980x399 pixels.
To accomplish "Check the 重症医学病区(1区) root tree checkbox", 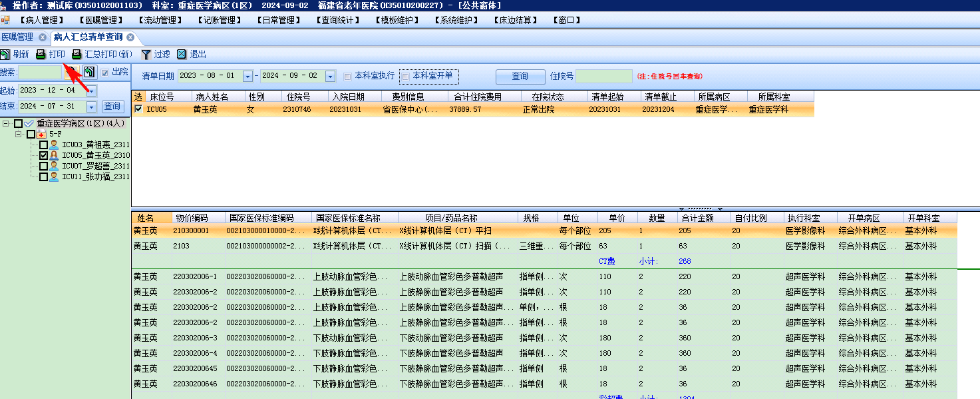I will click(x=18, y=124).
